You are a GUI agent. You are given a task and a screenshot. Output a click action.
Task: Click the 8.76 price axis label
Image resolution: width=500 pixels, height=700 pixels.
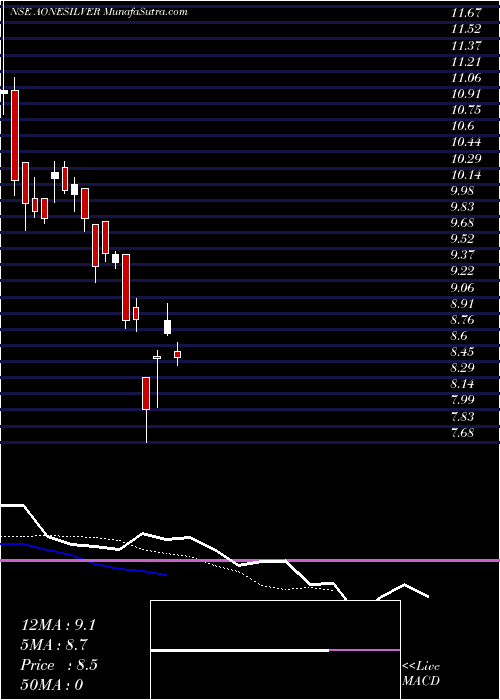pyautogui.click(x=463, y=320)
